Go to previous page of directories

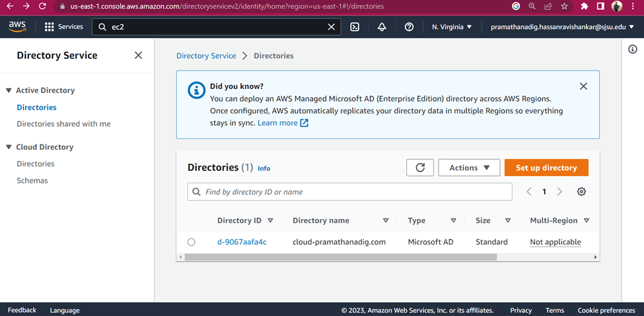click(529, 192)
